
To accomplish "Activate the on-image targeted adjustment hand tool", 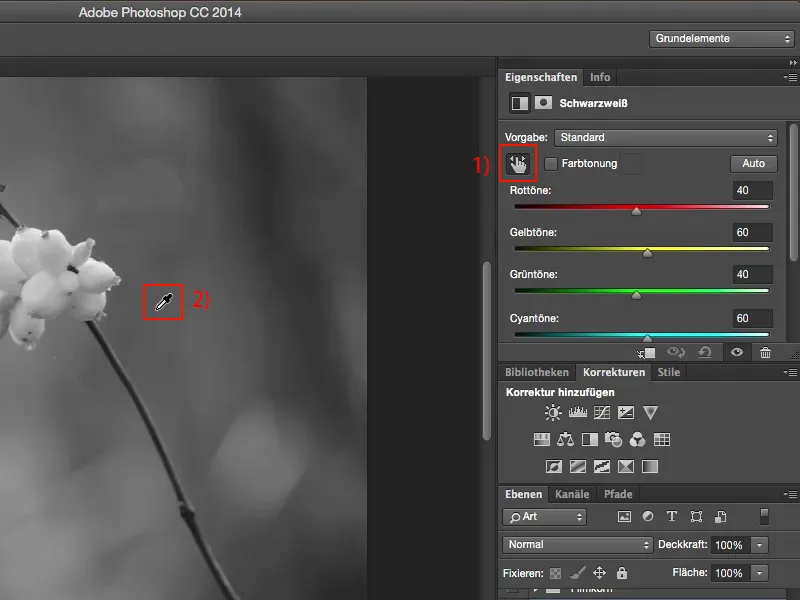I will tap(518, 164).
